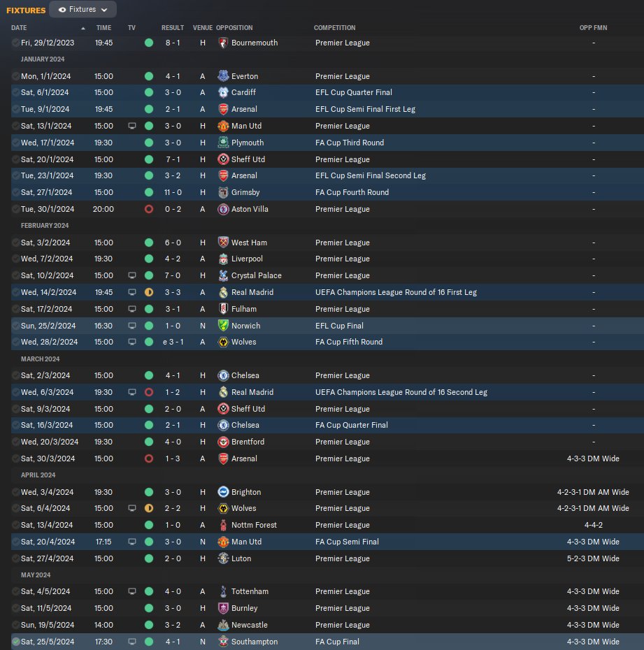Click the Fulham club badge
Viewport: 644px width, 650px height.
click(223, 309)
